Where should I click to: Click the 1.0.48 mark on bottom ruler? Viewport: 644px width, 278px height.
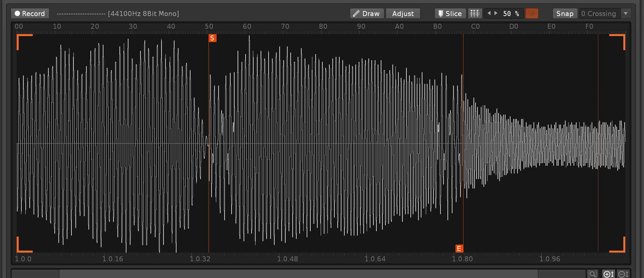click(287, 259)
